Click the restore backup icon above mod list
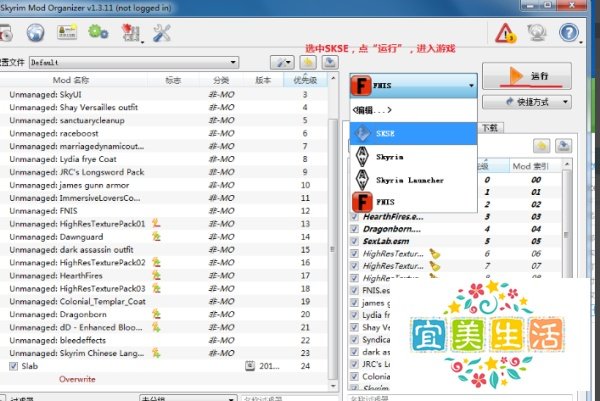 pos(308,62)
